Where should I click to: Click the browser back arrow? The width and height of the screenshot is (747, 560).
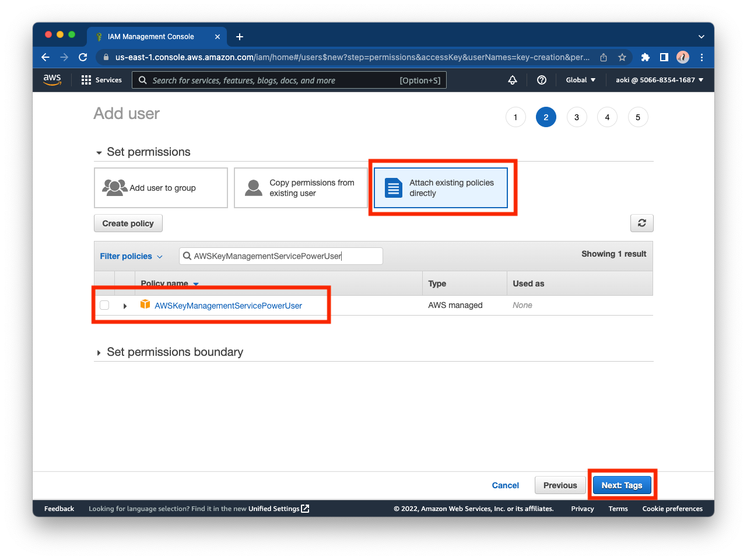[x=45, y=57]
